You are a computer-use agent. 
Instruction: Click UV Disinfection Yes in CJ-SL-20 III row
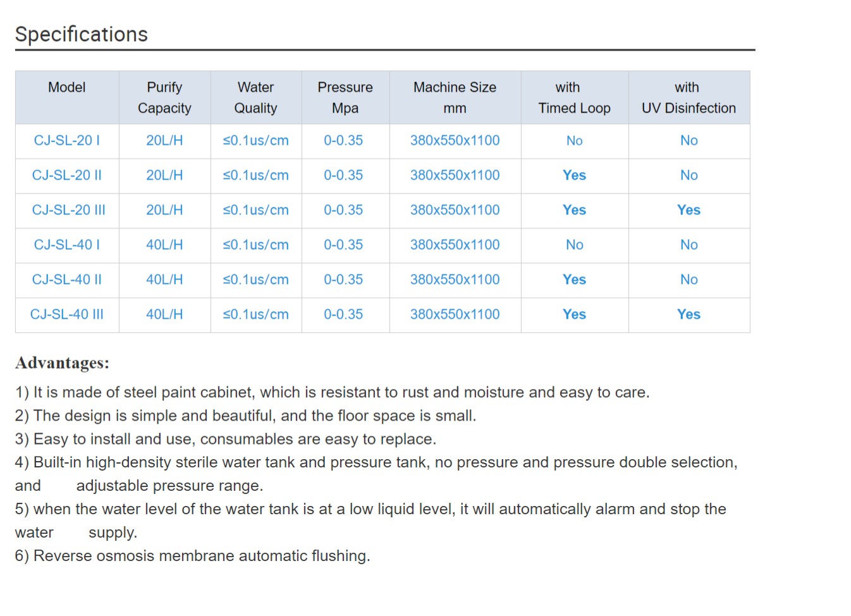(x=689, y=210)
